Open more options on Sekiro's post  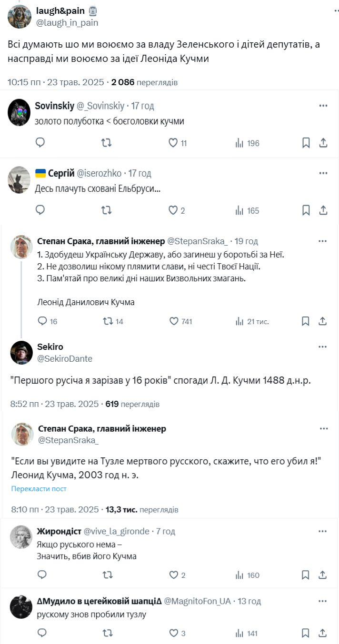[324, 347]
